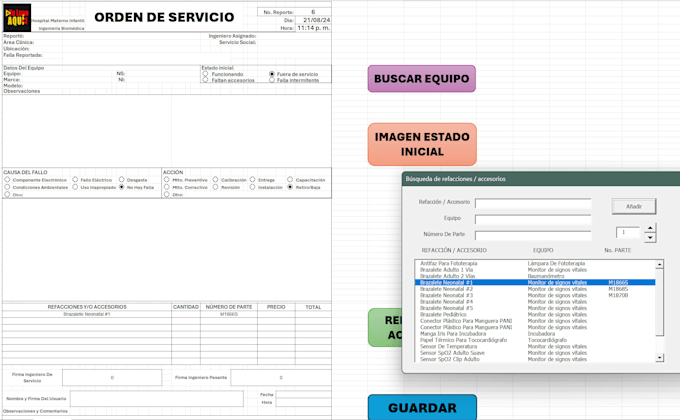
Task: Choose Falla intermitente as initial state
Action: (272, 80)
